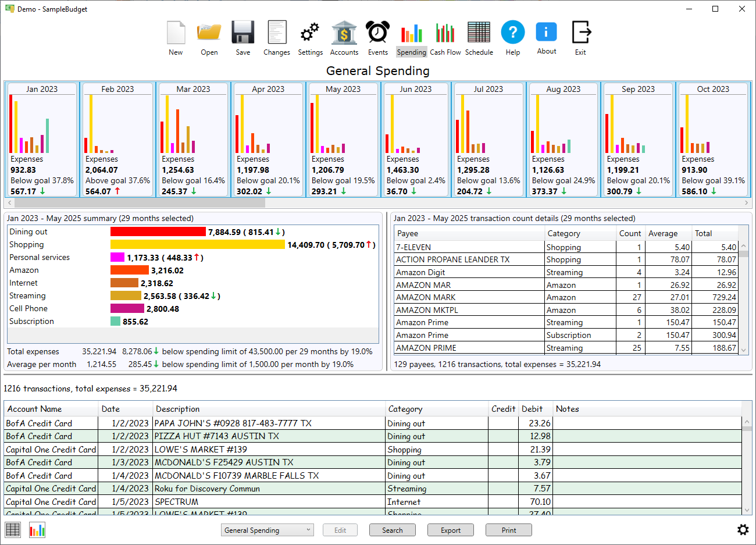Open the Accounts bank icon
The width and height of the screenshot is (756, 545).
pyautogui.click(x=344, y=33)
